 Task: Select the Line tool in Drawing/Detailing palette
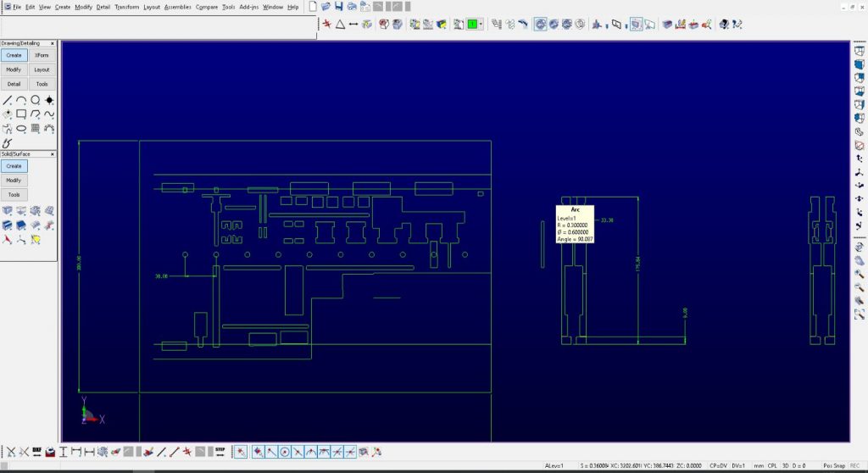tap(7, 100)
